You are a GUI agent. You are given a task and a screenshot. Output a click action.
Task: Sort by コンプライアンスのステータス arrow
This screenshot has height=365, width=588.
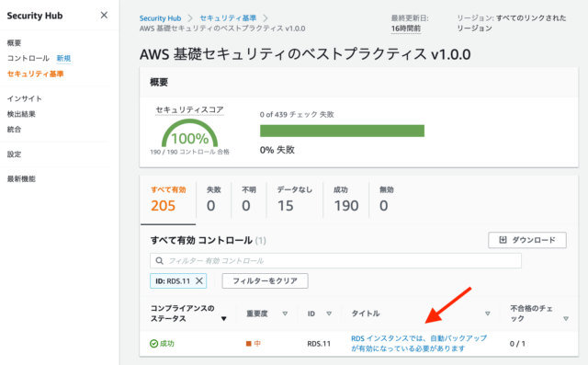pyautogui.click(x=223, y=318)
